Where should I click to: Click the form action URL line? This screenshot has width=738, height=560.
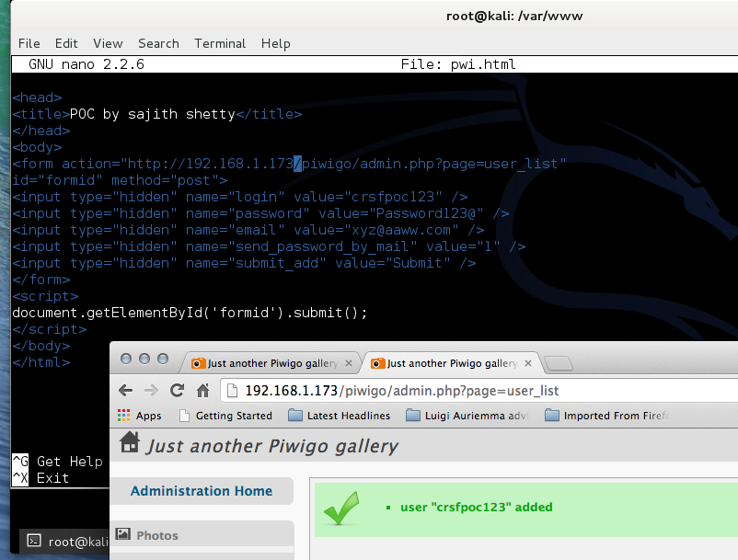click(x=289, y=164)
